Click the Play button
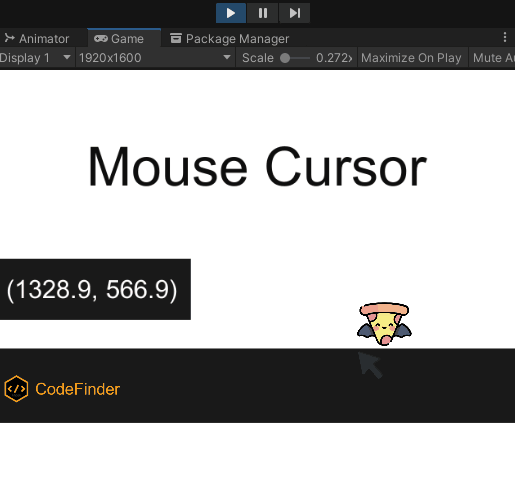Viewport: 515px width, 498px height. (231, 13)
